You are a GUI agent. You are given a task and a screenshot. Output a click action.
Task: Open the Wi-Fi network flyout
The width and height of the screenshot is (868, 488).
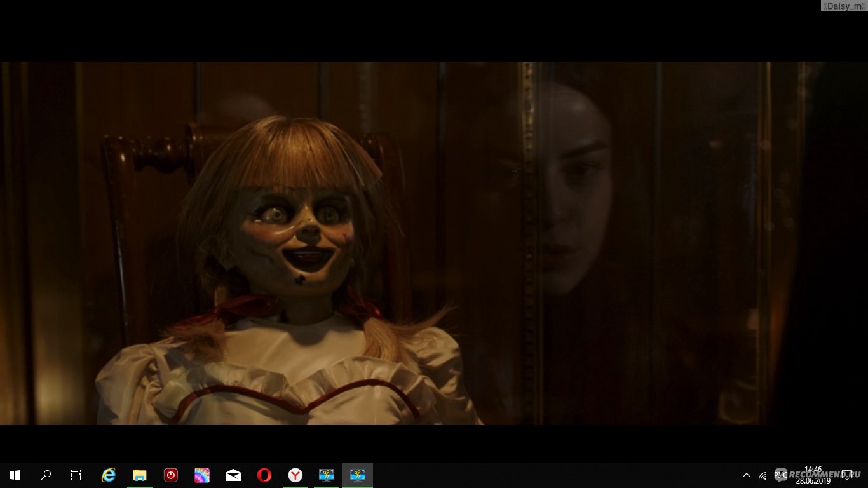[763, 475]
